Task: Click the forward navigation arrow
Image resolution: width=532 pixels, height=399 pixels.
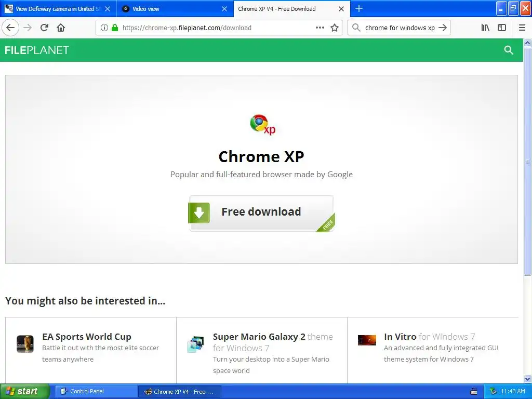Action: 28,28
